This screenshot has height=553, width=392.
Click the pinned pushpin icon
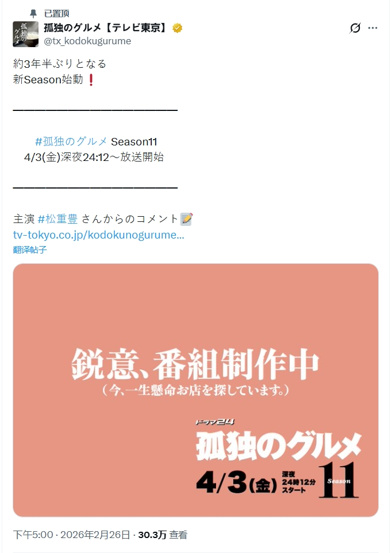[33, 14]
